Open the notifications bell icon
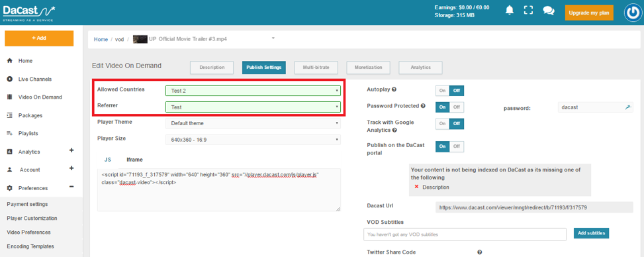 [x=510, y=11]
